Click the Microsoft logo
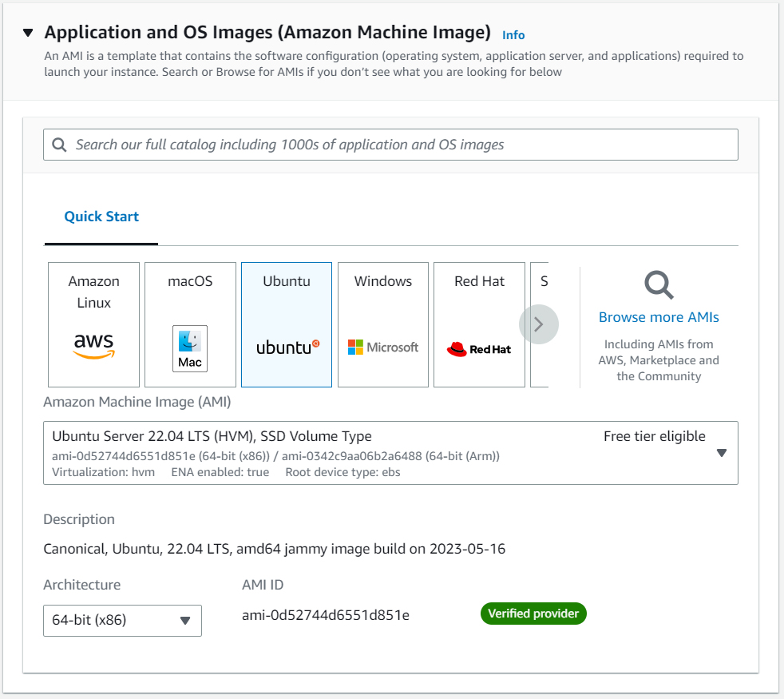784x699 pixels. (383, 347)
